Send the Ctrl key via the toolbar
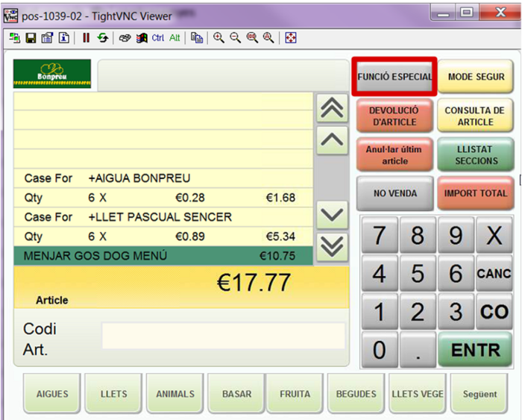 [158, 38]
